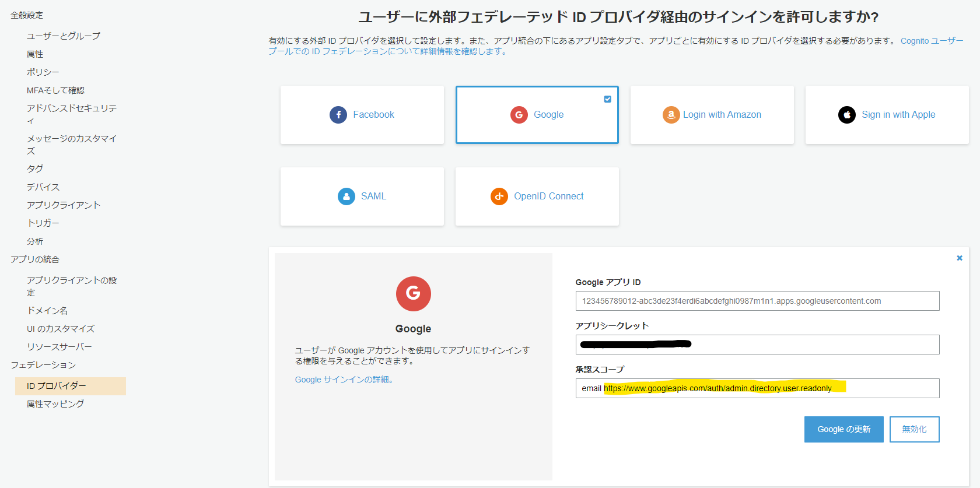Screen dimensions: 980x488
Task: Select the Sign in with Apple card
Action: point(887,115)
